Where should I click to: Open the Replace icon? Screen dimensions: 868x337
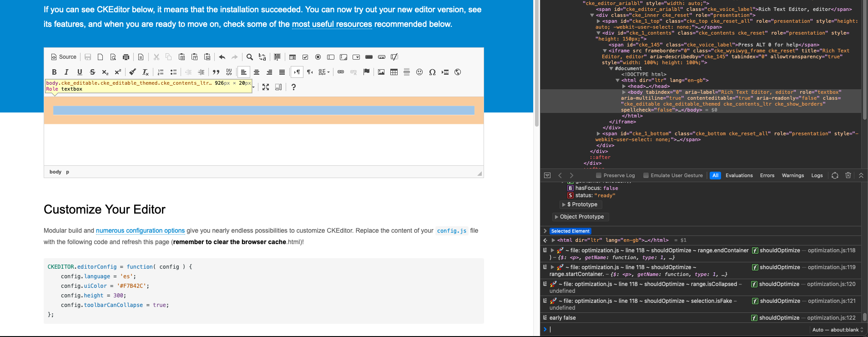pyautogui.click(x=262, y=57)
